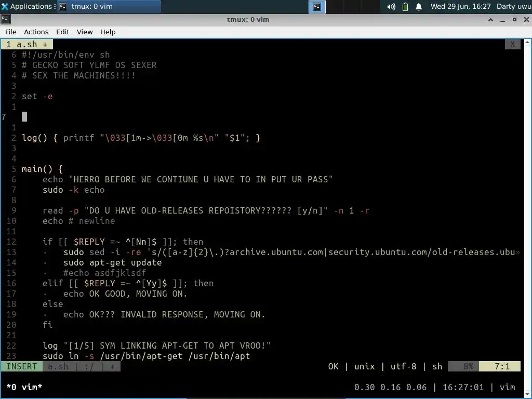532x399 pixels.
Task: Click the 'echo # newline' line
Action: click(79, 221)
